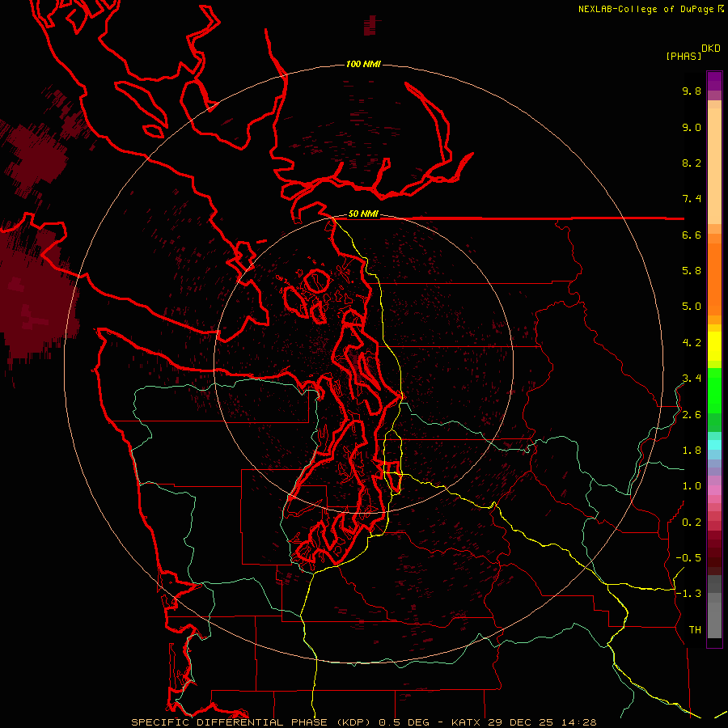Click the 1.0 value on the color scale
The image size is (728, 728).
click(692, 486)
